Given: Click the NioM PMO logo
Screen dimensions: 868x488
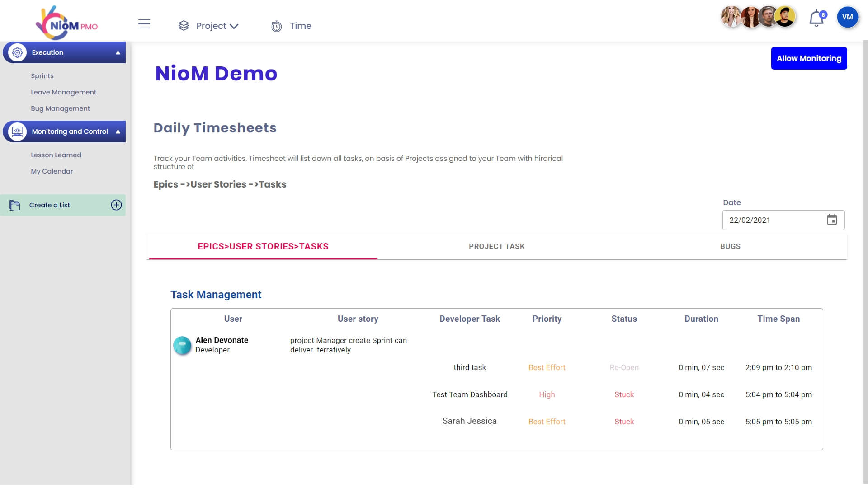Looking at the screenshot, I should tap(67, 23).
